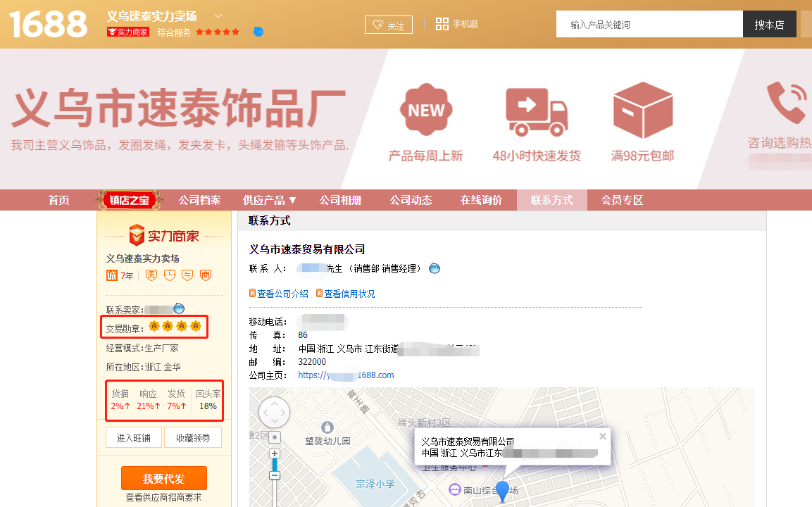Click the 宗泽小学 label on the map
This screenshot has height=507, width=812.
point(375,484)
